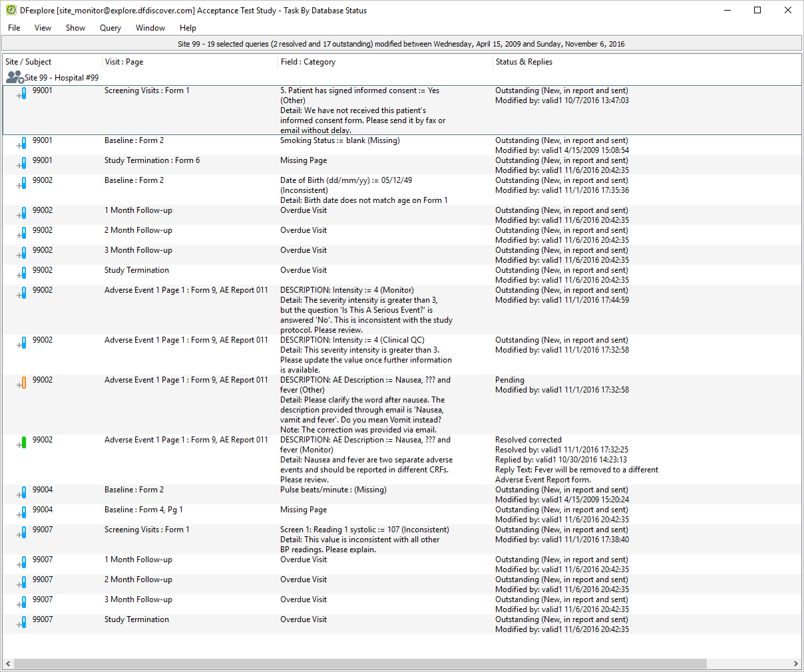Click blue query icon for 99001 Screening Visits
The width and height of the screenshot is (804, 672).
[x=23, y=94]
